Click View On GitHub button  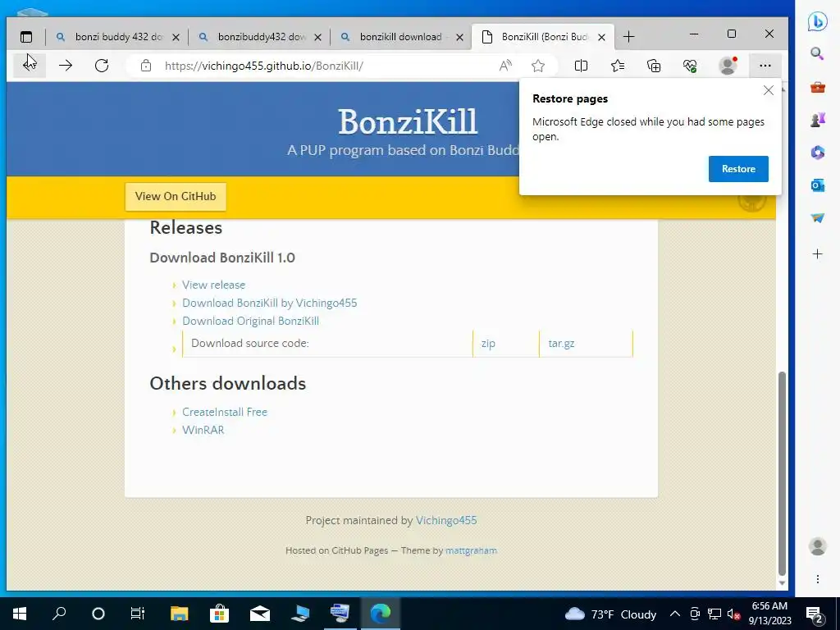[176, 196]
